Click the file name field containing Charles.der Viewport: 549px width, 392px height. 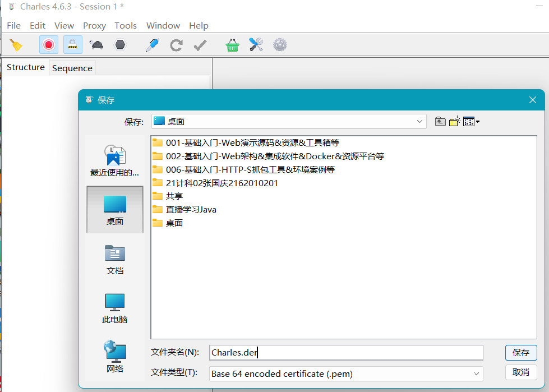346,352
